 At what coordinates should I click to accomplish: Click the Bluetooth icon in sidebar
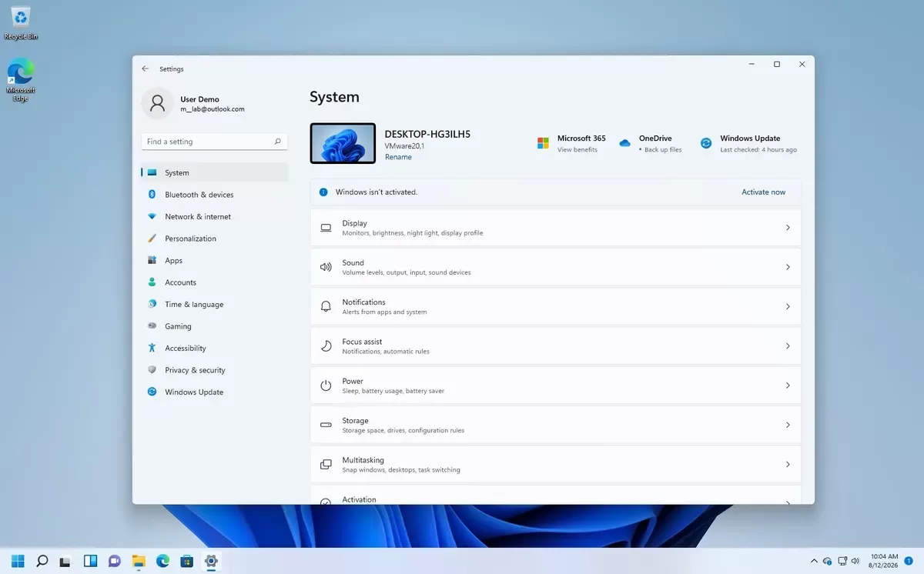pos(152,195)
